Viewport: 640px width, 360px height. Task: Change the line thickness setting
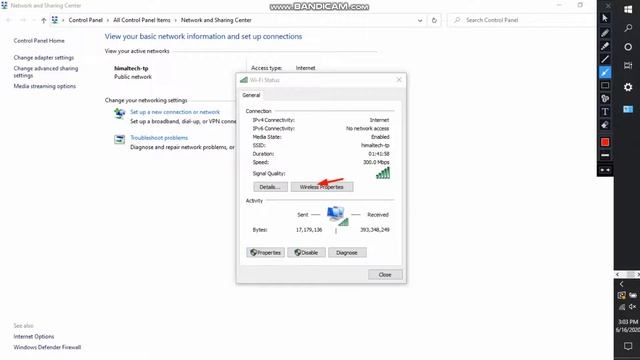605,155
